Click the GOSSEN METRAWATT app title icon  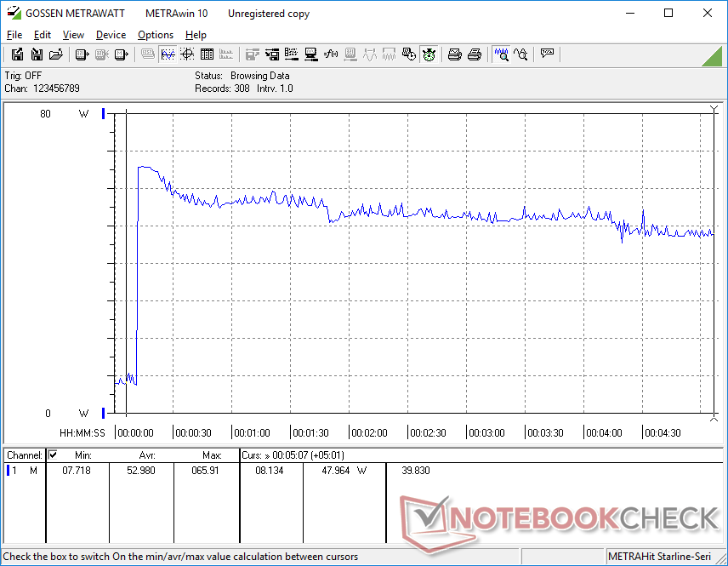pyautogui.click(x=14, y=13)
